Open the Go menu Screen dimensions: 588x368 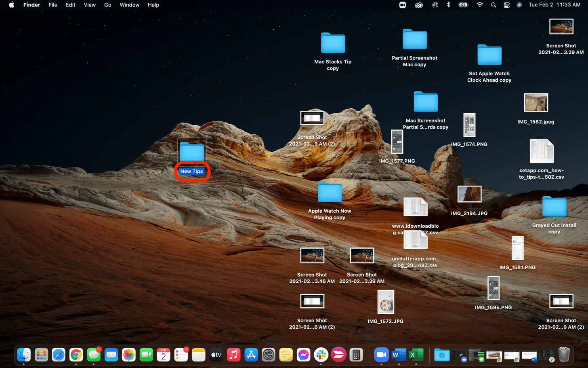[x=107, y=5]
